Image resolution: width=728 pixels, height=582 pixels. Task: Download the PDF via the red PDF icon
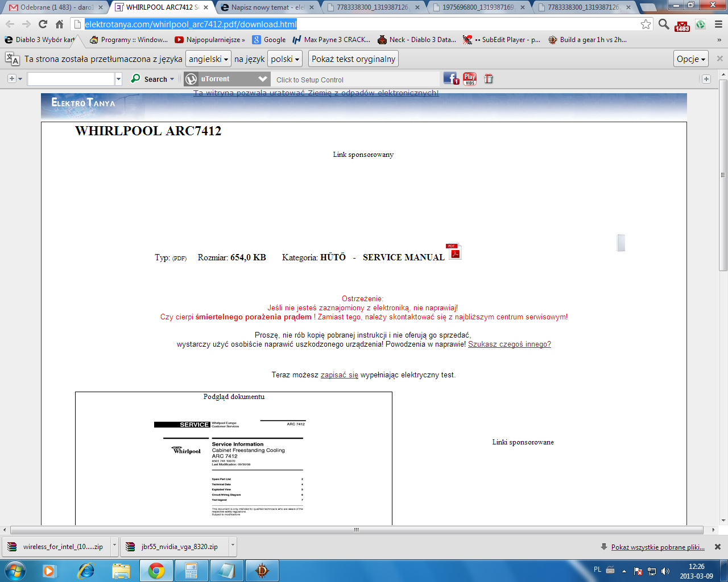tap(454, 251)
